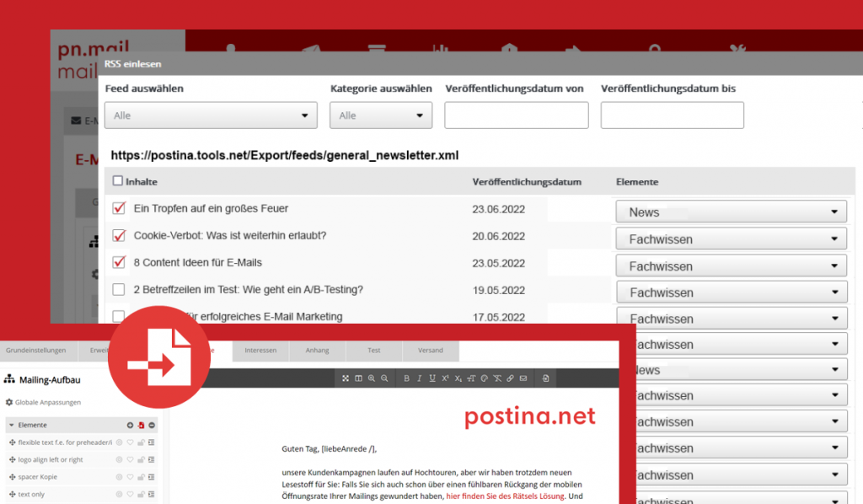Viewport: 863px width, 504px height.
Task: Grab move handle of 'logo align left or right'
Action: (x=12, y=459)
